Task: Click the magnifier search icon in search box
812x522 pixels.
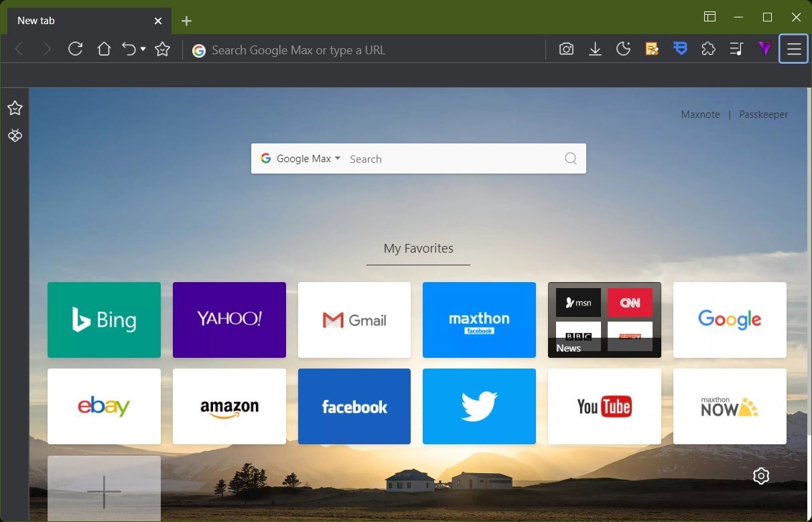Action: [571, 159]
